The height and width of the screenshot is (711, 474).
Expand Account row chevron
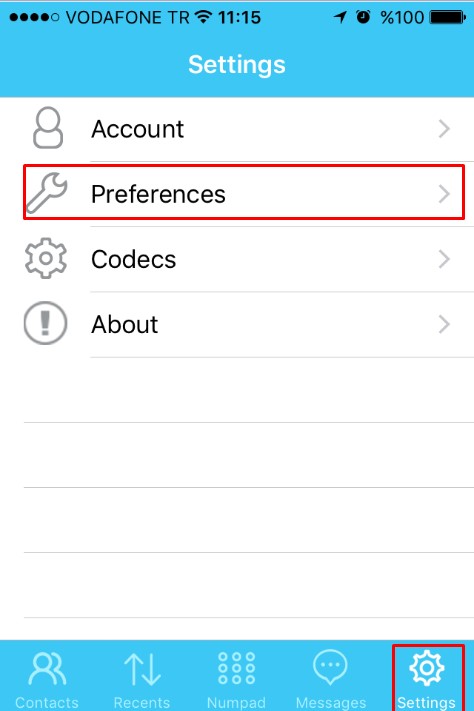pyautogui.click(x=444, y=129)
